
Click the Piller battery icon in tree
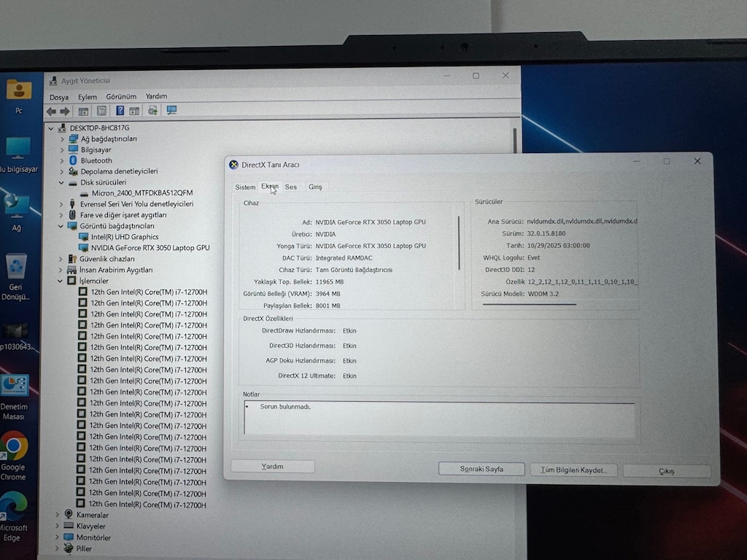[x=69, y=548]
